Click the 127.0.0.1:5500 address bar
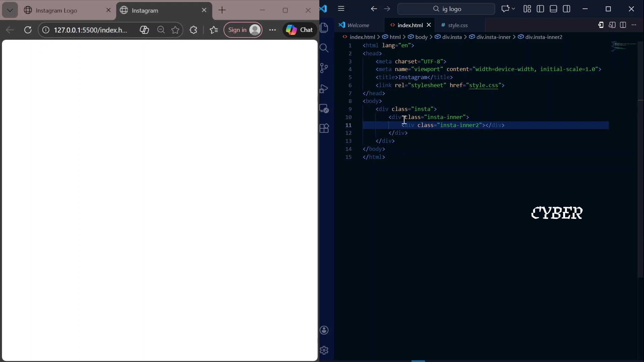 [x=91, y=30]
